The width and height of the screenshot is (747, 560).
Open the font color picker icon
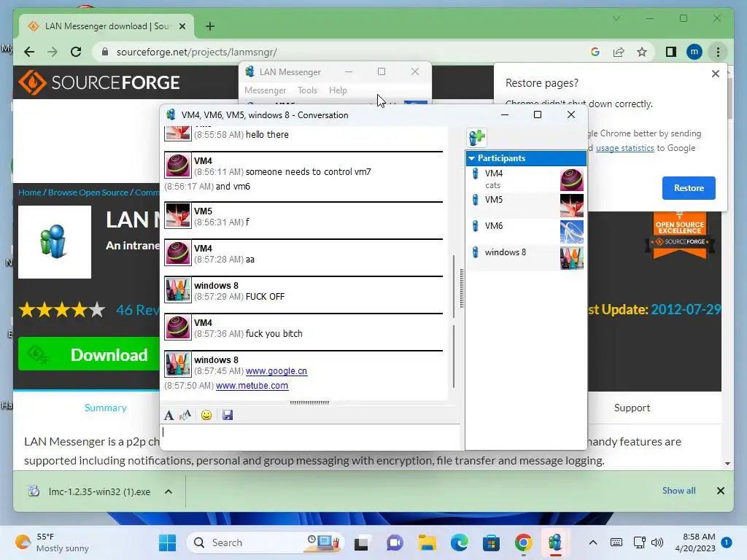click(185, 415)
